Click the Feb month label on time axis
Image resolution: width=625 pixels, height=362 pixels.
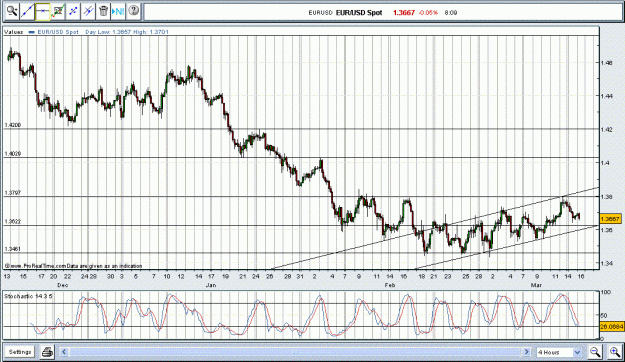click(x=389, y=285)
